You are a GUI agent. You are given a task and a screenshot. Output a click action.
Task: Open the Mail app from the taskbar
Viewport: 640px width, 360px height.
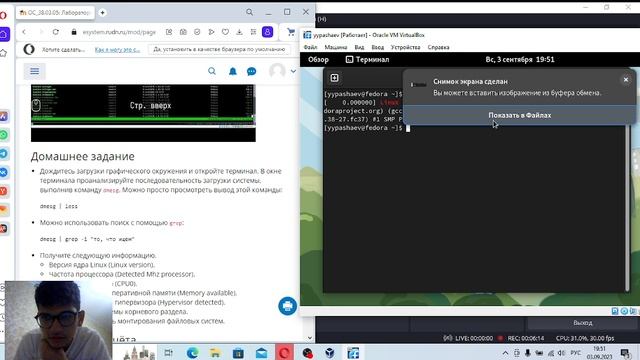tap(261, 353)
